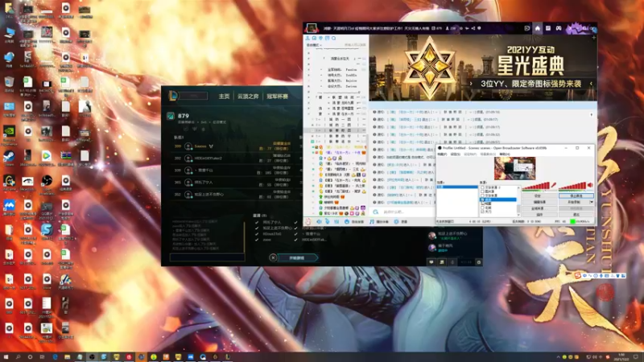The height and width of the screenshot is (362, 644).
Task: Open Windows search from taskbar
Action: pos(18,357)
